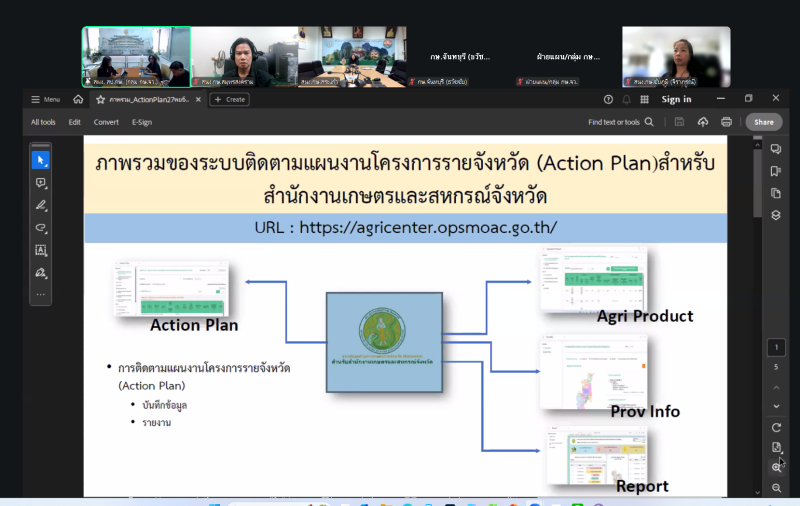Select the arrow selection tool
The image size is (800, 506).
tap(41, 160)
